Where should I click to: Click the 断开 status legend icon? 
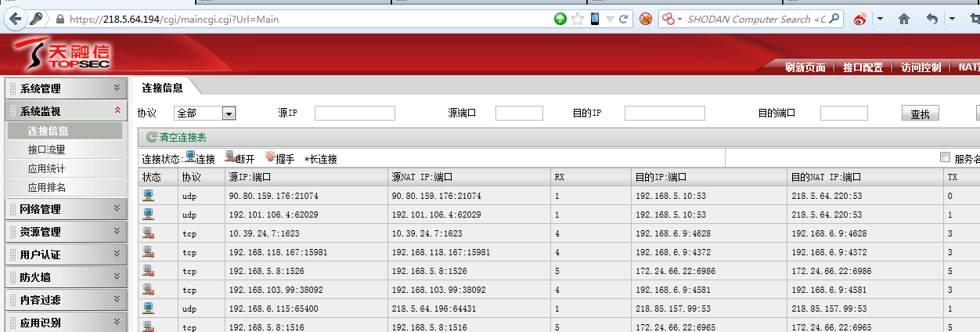tap(230, 157)
